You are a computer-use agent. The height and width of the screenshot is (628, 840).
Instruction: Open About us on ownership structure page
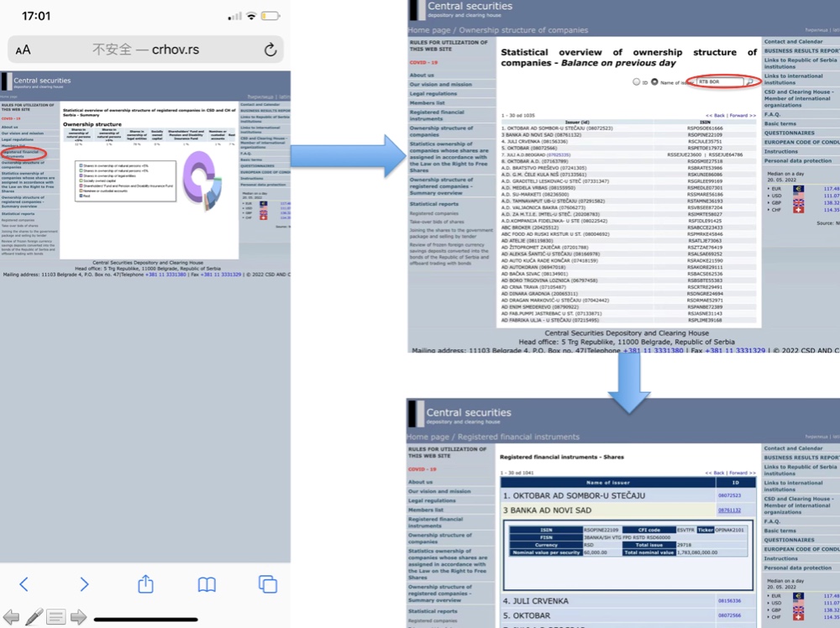coord(423,75)
